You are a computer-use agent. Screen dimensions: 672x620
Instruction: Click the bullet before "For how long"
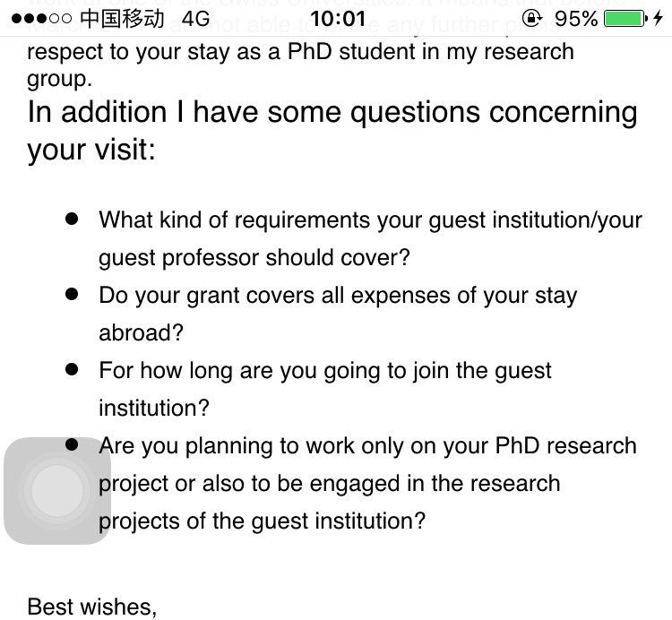point(73,369)
